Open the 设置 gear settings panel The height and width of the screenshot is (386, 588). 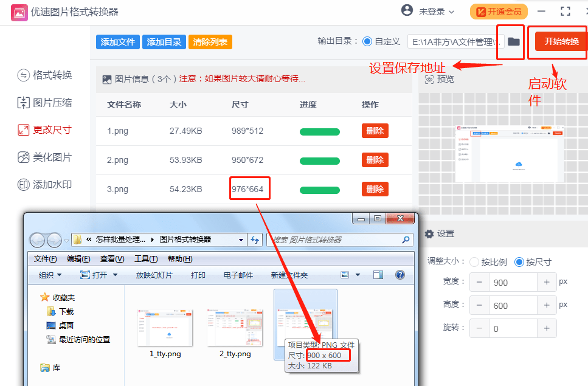tap(429, 233)
